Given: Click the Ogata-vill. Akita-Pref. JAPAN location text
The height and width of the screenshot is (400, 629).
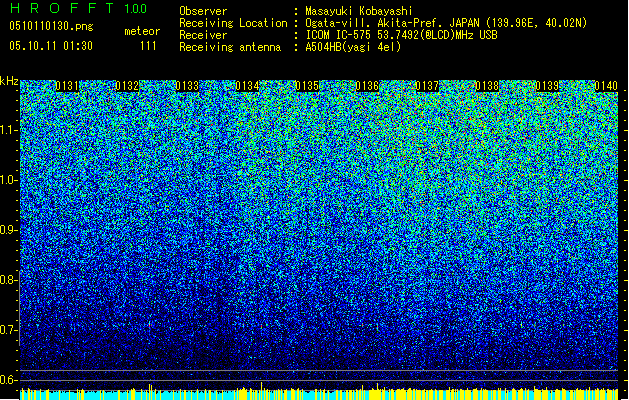Looking at the screenshot, I should coord(446,23).
